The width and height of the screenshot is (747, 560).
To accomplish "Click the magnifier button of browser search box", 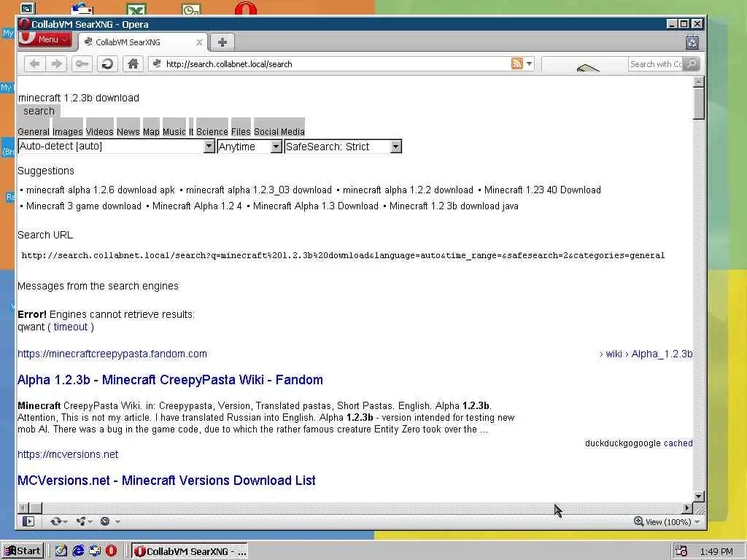I will [692, 64].
